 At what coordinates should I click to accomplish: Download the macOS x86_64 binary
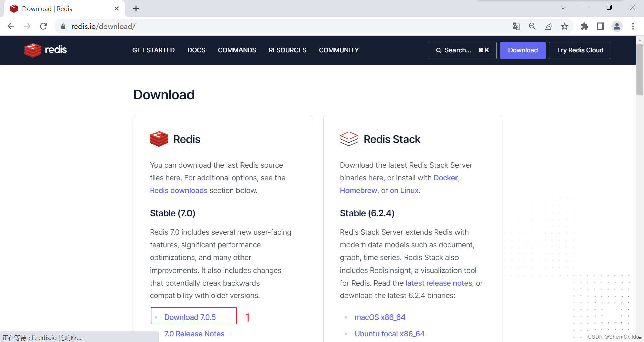(380, 317)
